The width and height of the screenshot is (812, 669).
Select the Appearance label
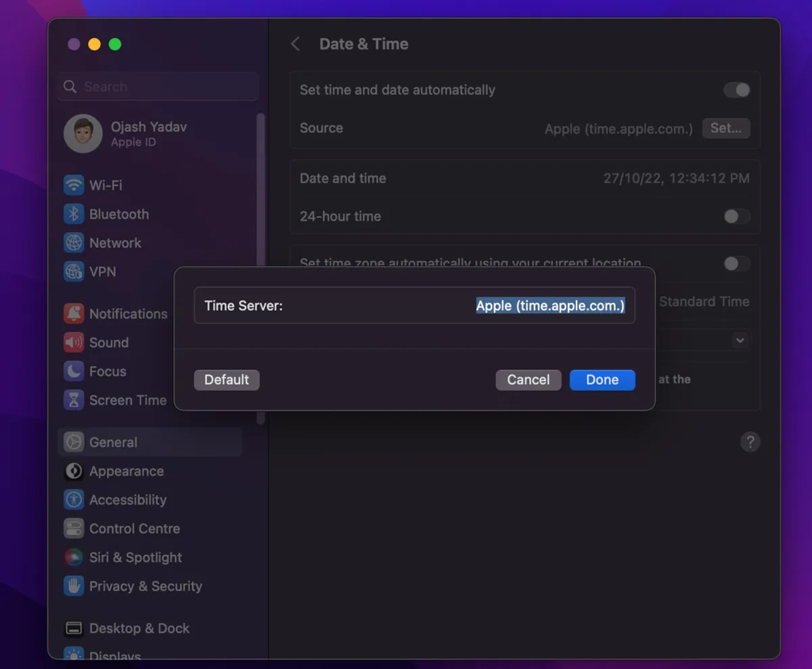[127, 471]
